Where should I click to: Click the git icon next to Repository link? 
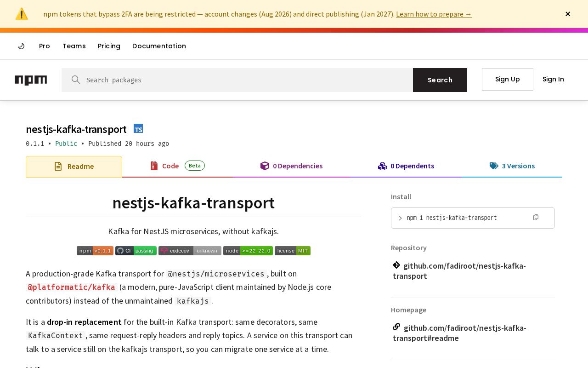(x=396, y=265)
